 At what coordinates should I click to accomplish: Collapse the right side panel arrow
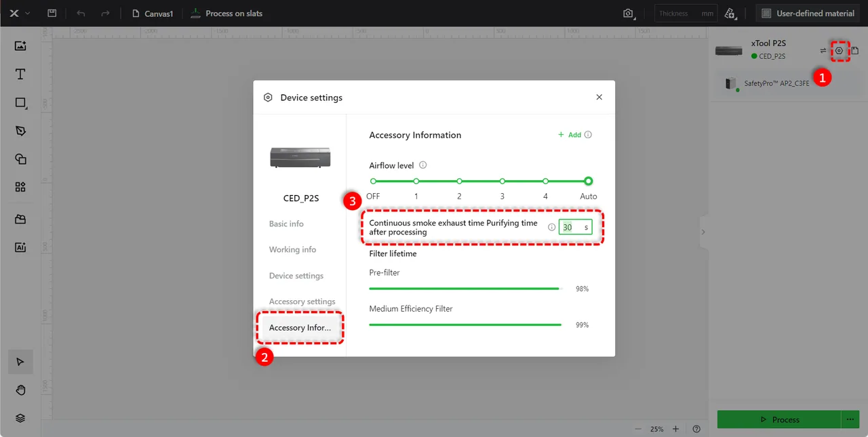pyautogui.click(x=703, y=232)
